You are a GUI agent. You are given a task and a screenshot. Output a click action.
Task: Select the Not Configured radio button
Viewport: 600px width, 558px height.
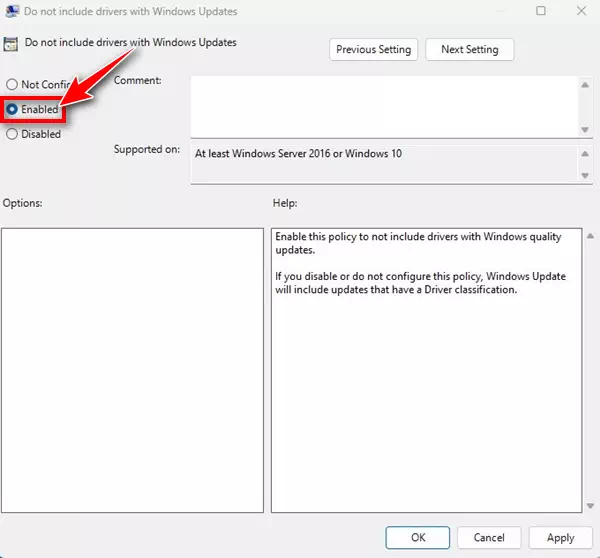(x=12, y=84)
